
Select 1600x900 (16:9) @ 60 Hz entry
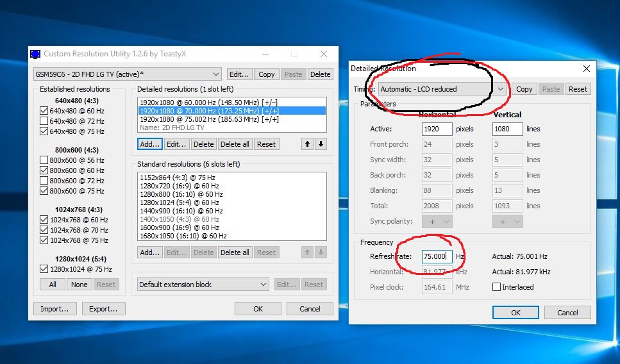pos(231,227)
